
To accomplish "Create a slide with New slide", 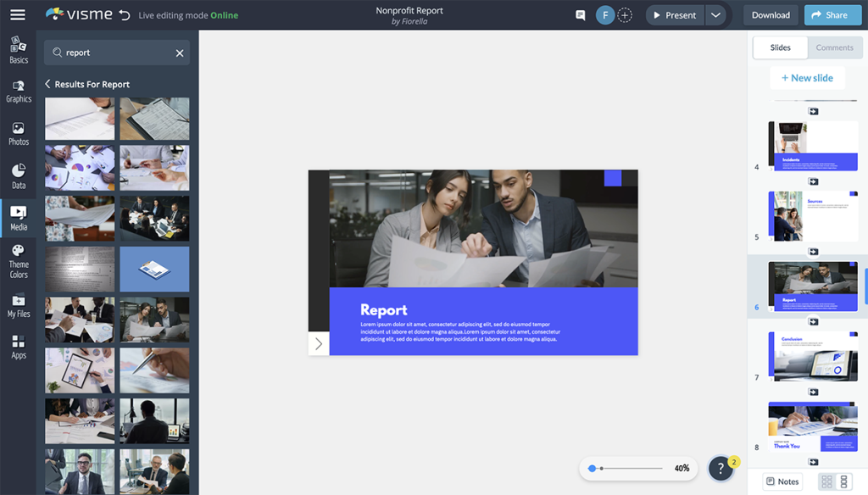I will point(807,77).
